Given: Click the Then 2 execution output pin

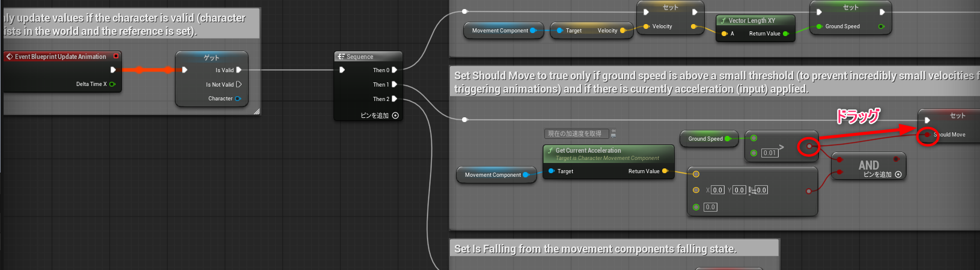Looking at the screenshot, I should coord(394,99).
